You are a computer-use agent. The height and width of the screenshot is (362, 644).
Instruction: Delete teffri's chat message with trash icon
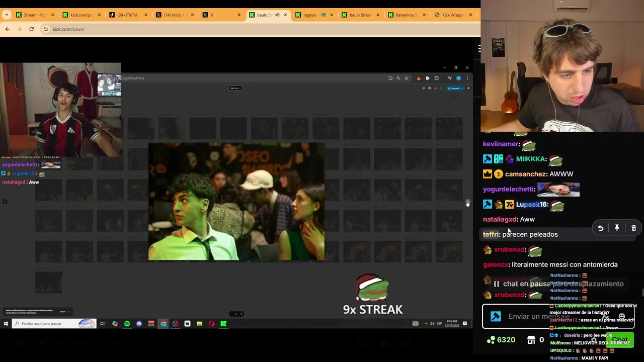click(633, 228)
